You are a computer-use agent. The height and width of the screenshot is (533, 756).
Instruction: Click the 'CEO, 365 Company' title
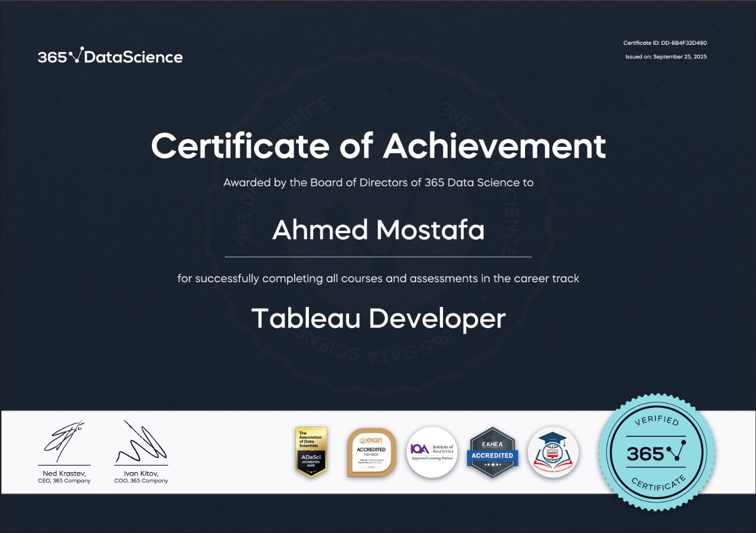click(64, 481)
